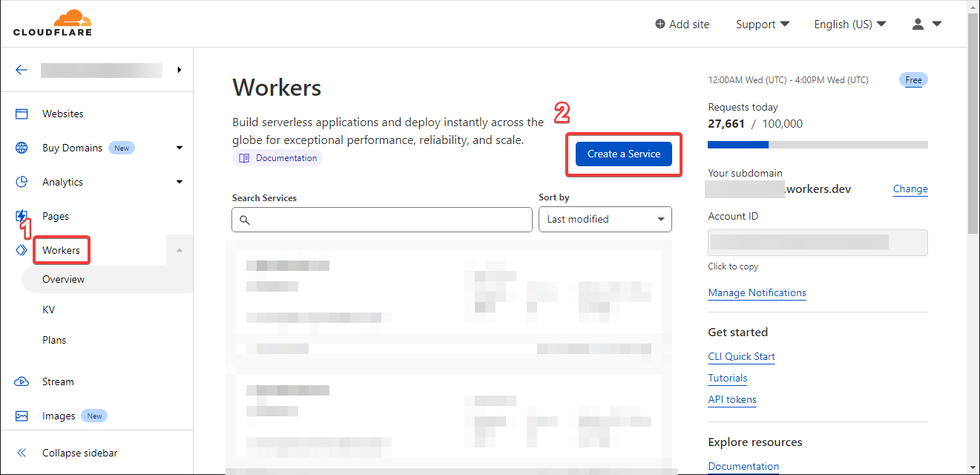Click the Buy Domains globe icon
Screen dimensions: 980x475
pos(22,148)
